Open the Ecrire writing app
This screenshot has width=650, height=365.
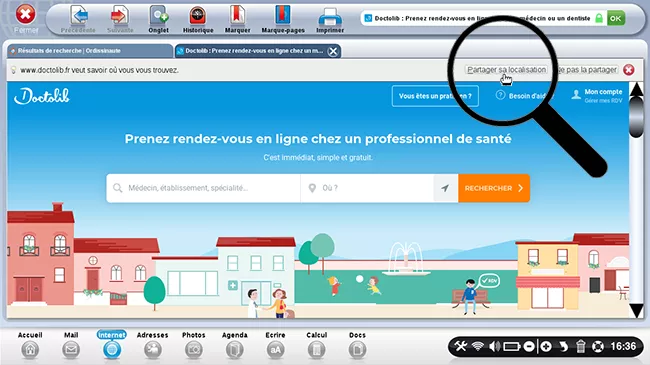[275, 345]
